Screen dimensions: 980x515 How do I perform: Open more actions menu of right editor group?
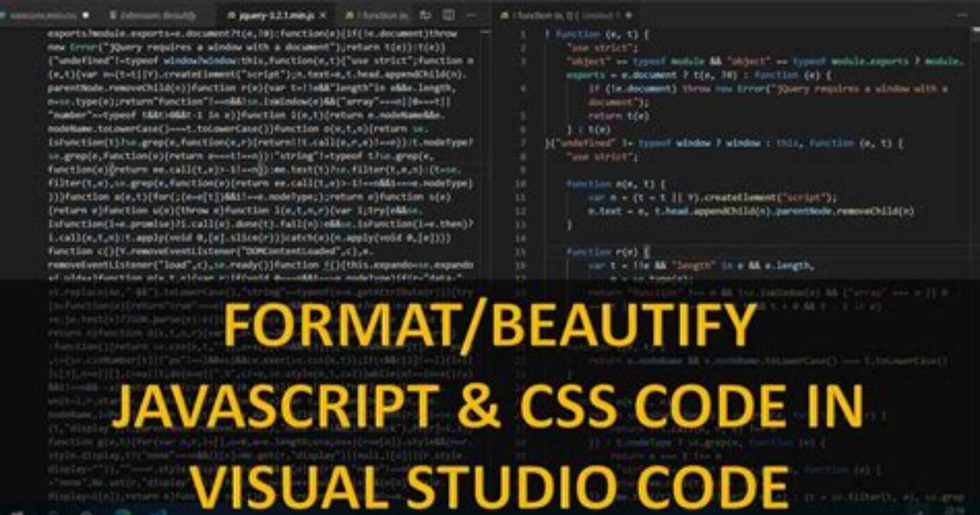[x=962, y=15]
